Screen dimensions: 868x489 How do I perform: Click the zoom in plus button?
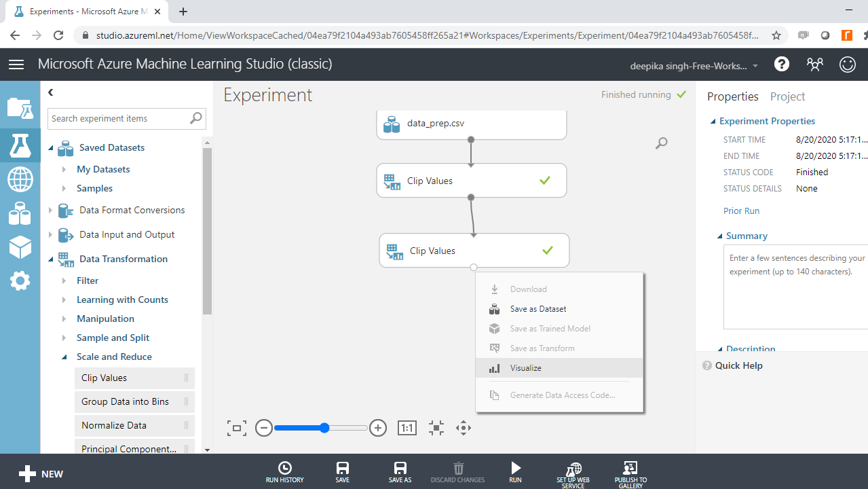(378, 428)
